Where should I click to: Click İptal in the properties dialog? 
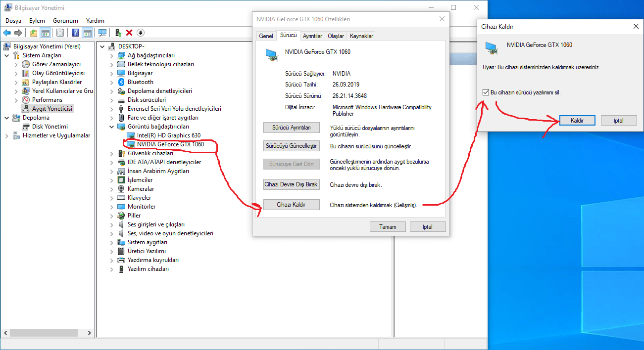pyautogui.click(x=428, y=227)
